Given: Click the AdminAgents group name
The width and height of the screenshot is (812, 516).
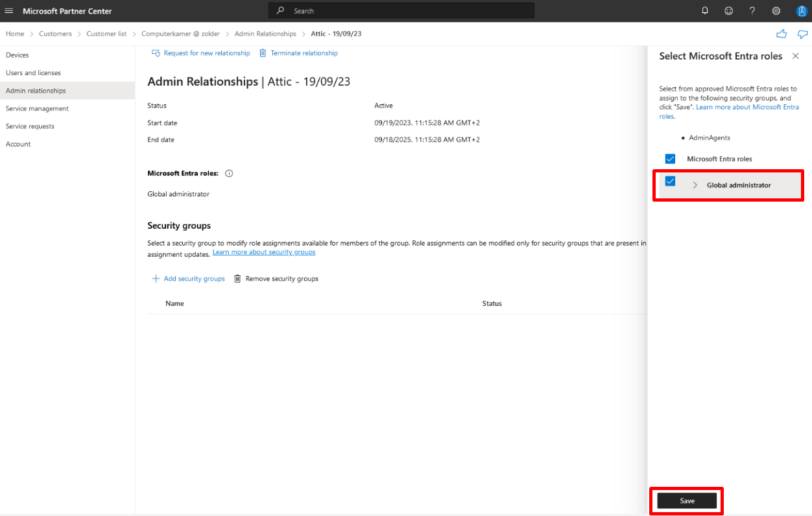Looking at the screenshot, I should [710, 138].
